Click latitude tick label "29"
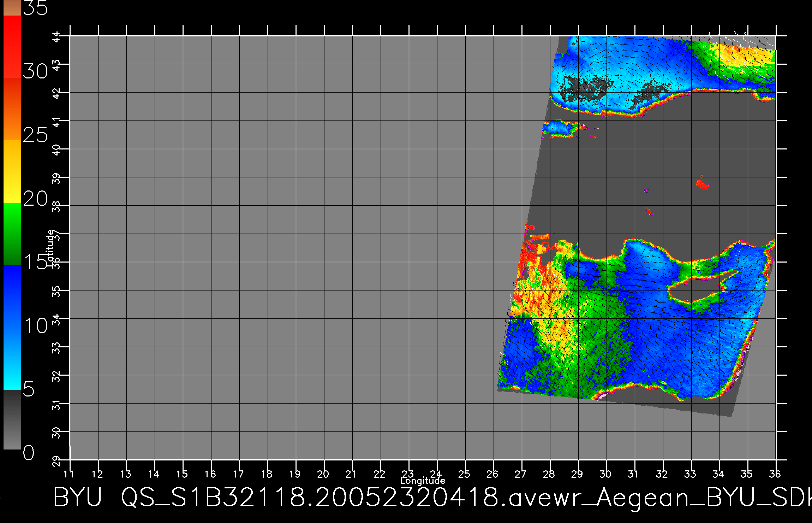 (x=57, y=460)
